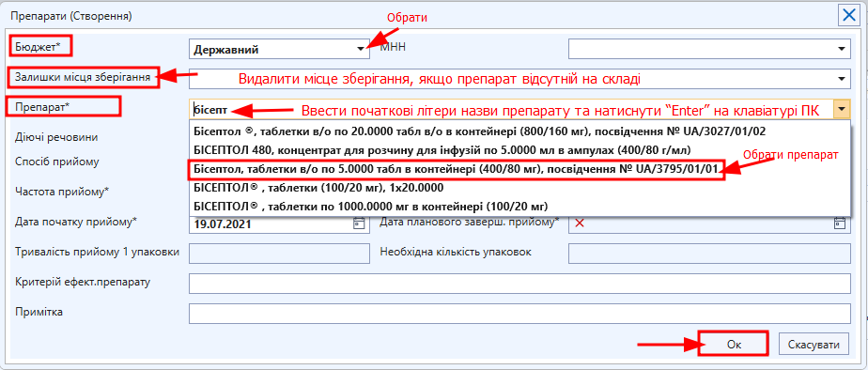This screenshot has width=868, height=370.
Task: Close the Препарати (Створення) dialog
Action: pyautogui.click(x=848, y=15)
